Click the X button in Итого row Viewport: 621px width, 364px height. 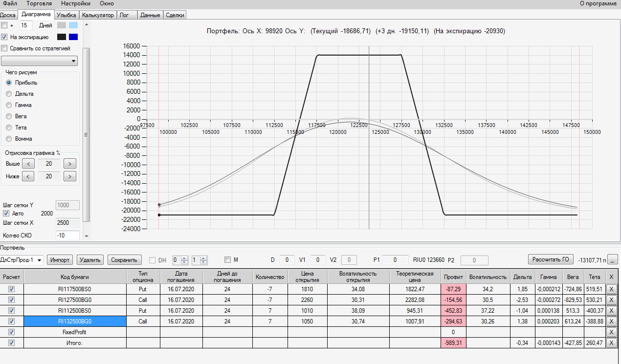[x=611, y=343]
